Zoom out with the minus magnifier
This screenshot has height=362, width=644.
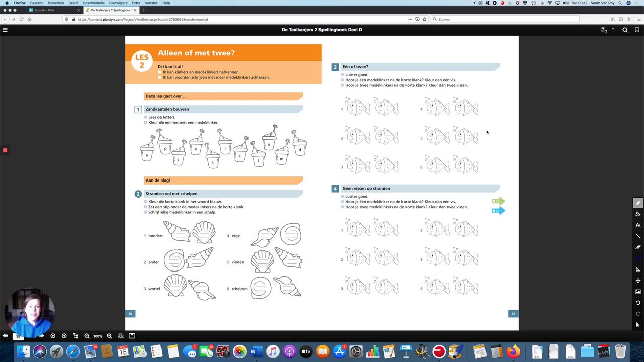coord(87,336)
